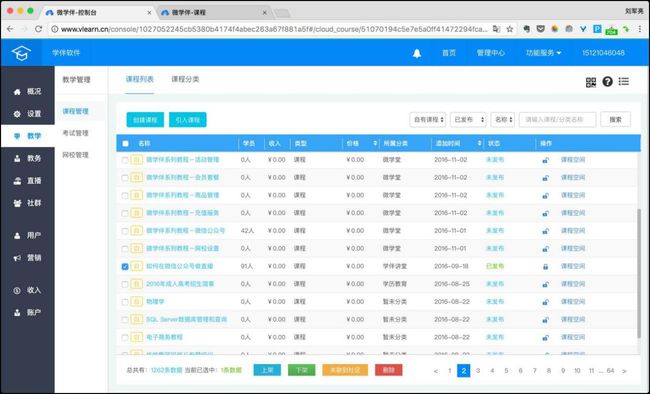650x394 pixels.
Task: Reload the page with browser refresh icon
Action: 38,29
